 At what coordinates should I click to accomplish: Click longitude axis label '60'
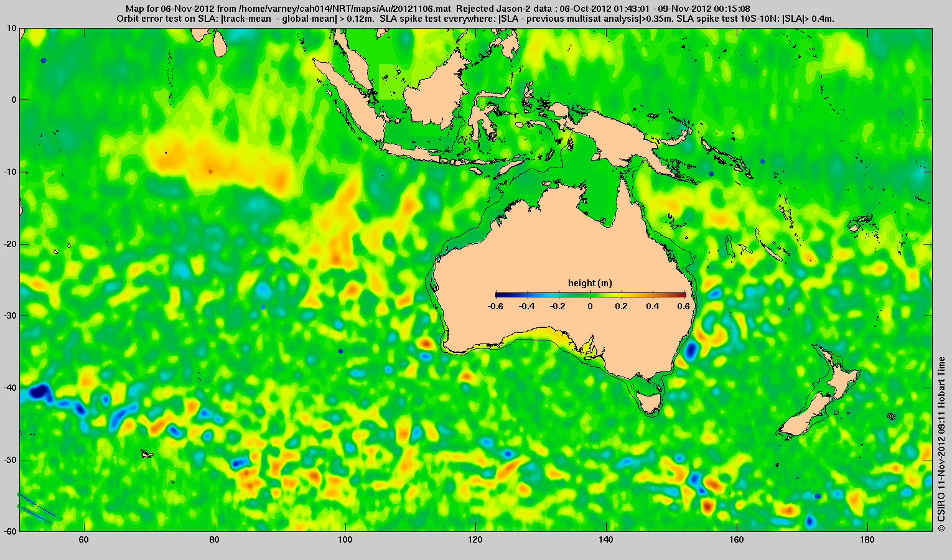click(x=83, y=539)
